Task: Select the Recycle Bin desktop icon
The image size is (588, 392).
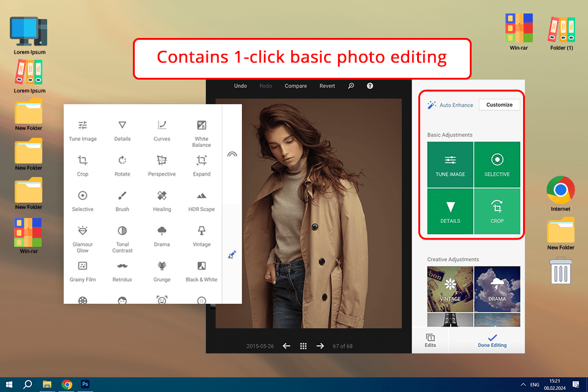Action: (x=560, y=270)
